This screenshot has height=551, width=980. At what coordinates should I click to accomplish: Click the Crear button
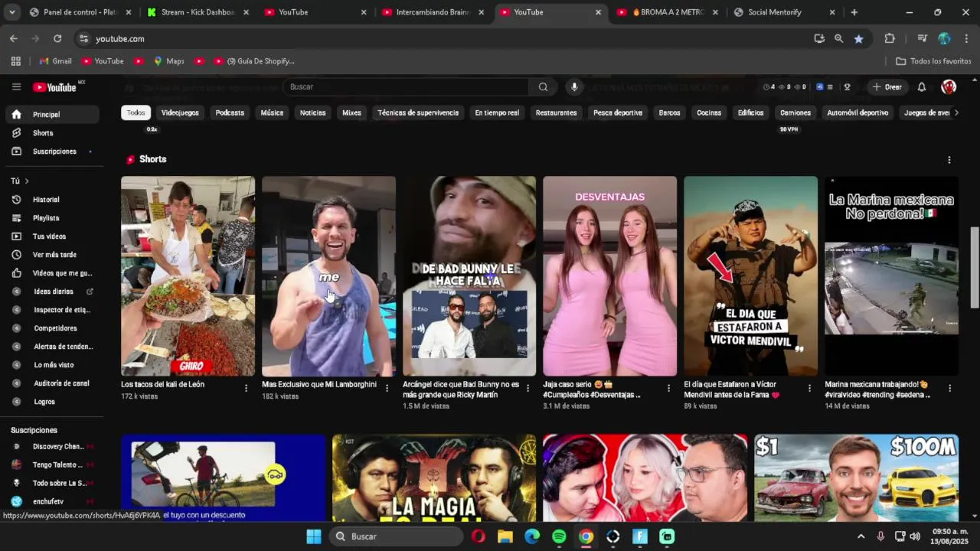click(x=887, y=87)
